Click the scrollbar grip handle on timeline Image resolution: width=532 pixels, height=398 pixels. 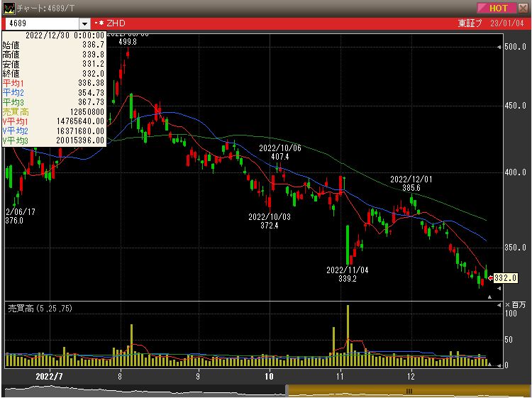tap(409, 391)
